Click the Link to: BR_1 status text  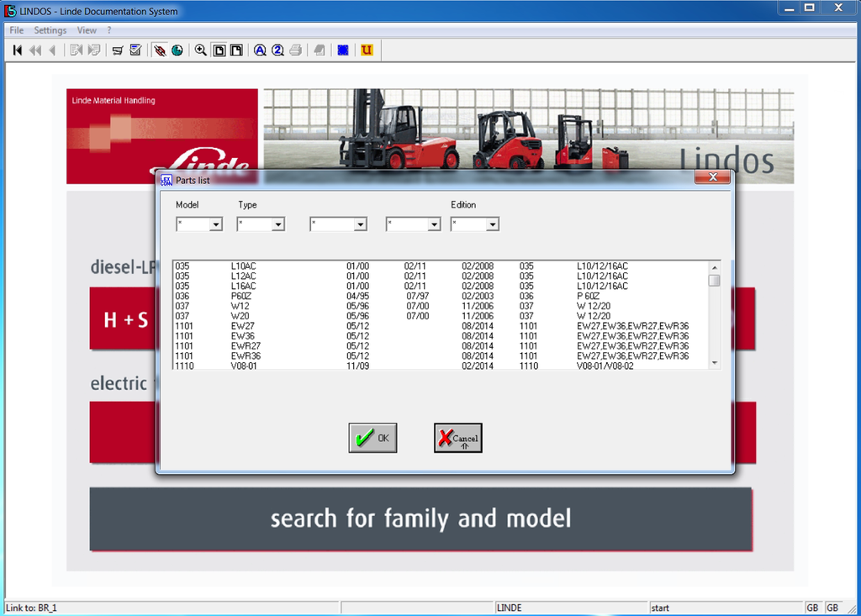click(31, 608)
